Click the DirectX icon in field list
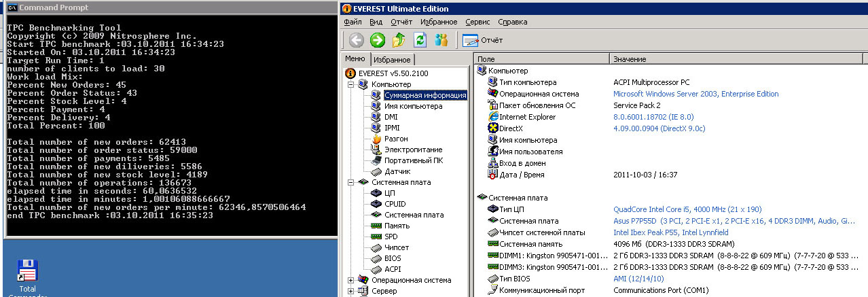Screen dimensions: 868x297 pos(493,128)
